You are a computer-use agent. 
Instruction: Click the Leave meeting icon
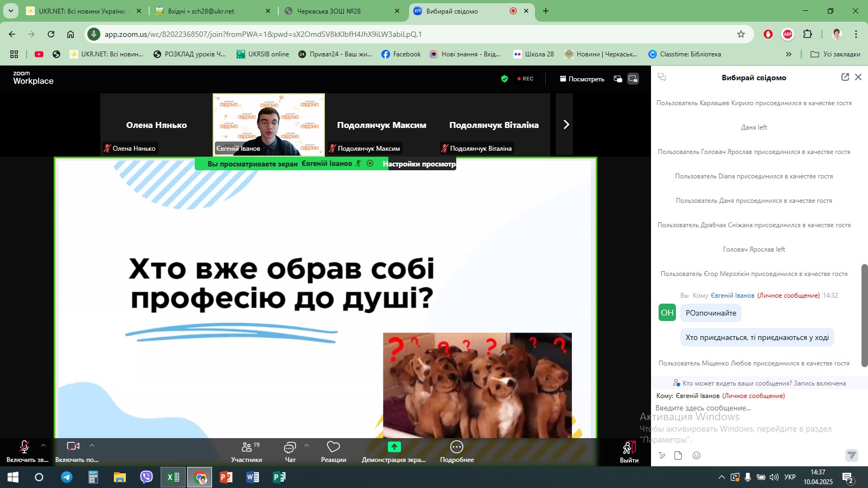coord(629,452)
